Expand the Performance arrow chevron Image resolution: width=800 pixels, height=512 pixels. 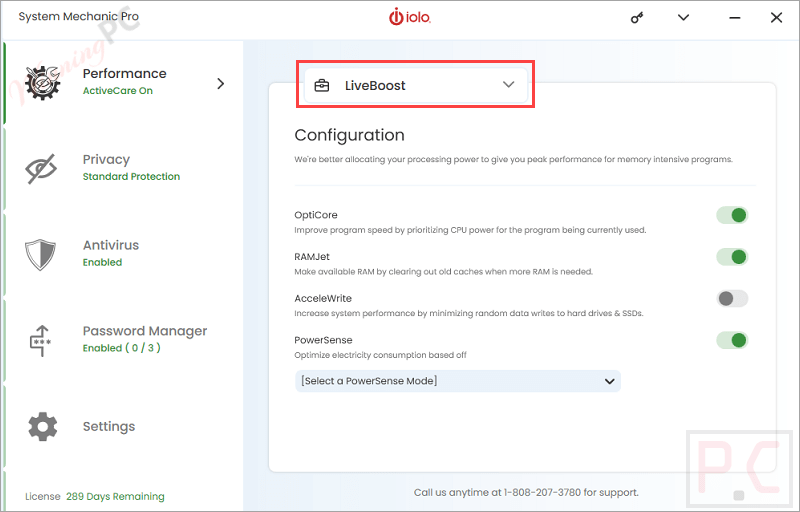click(x=220, y=83)
